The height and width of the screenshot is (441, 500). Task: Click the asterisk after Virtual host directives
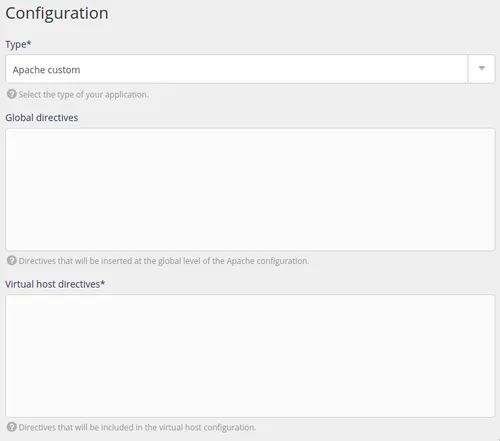pyautogui.click(x=103, y=283)
